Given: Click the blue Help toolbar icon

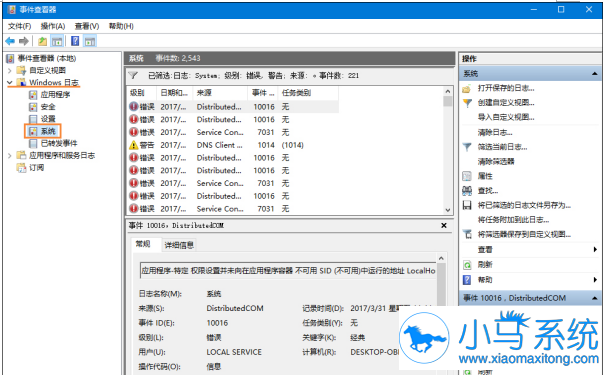Looking at the screenshot, I should click(x=75, y=41).
